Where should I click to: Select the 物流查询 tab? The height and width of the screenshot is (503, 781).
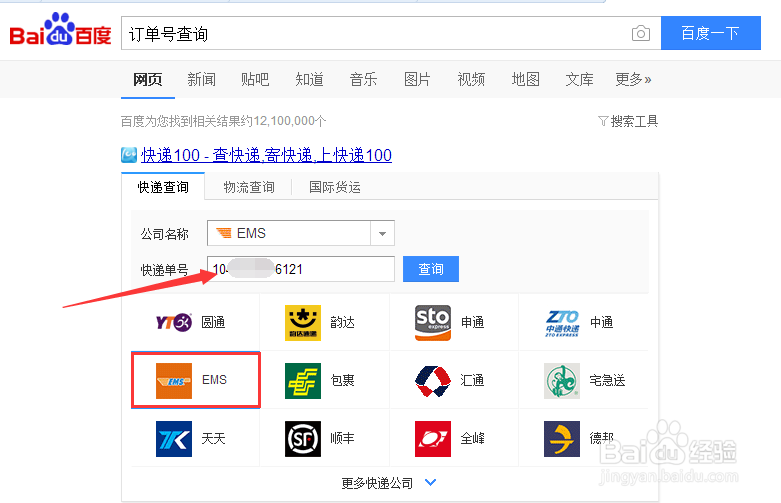[x=249, y=187]
